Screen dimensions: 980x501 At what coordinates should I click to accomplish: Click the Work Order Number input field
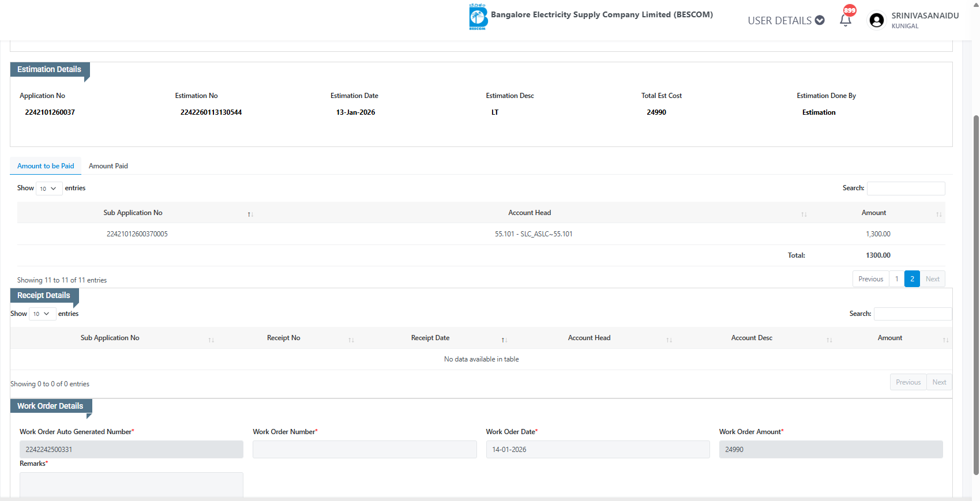(365, 450)
